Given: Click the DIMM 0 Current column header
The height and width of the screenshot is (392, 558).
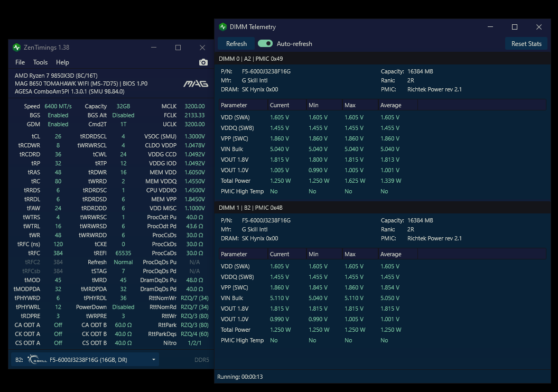Looking at the screenshot, I should coord(287,105).
